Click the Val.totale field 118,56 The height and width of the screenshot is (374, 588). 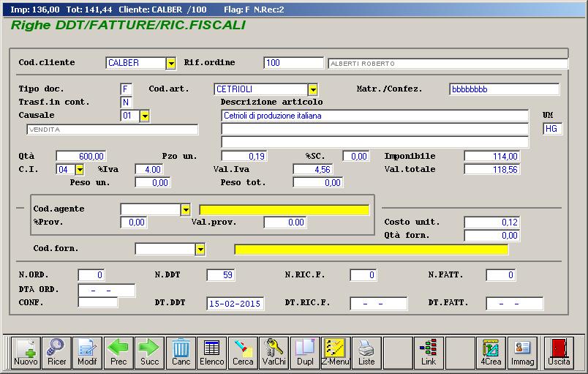click(x=492, y=170)
